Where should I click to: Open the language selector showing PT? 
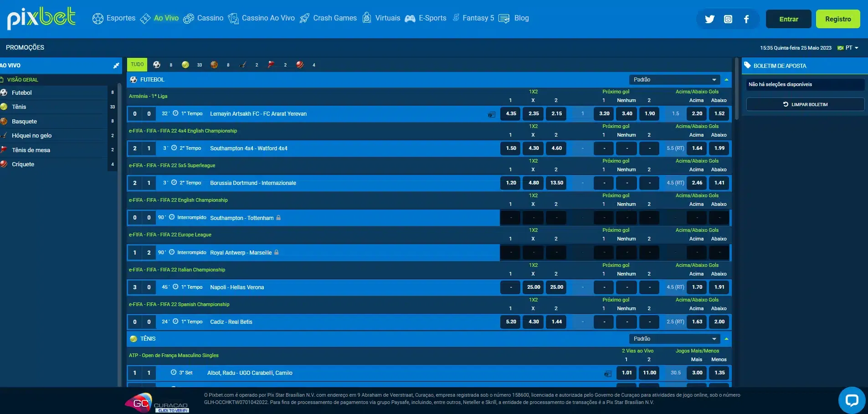[848, 47]
